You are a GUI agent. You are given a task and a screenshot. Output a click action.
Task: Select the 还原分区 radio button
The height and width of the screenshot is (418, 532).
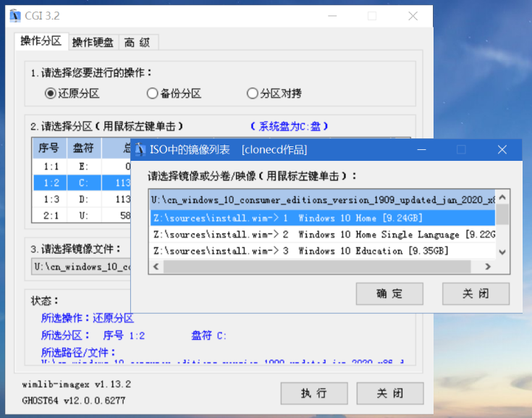50,93
